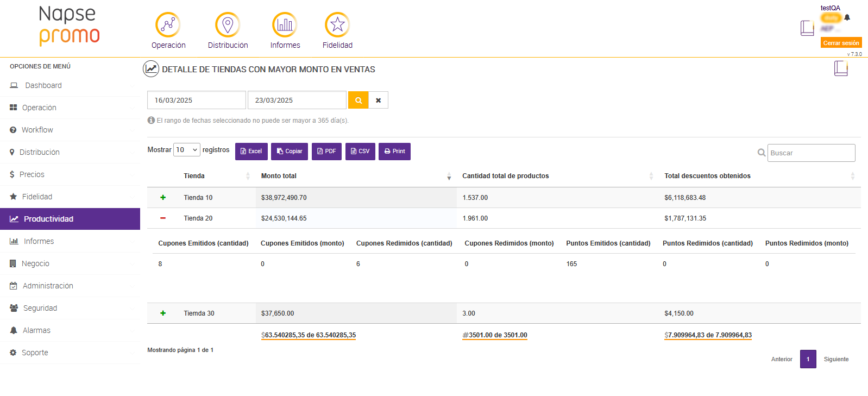Select Informes in the sidebar menu
868x396 pixels.
pyautogui.click(x=39, y=241)
